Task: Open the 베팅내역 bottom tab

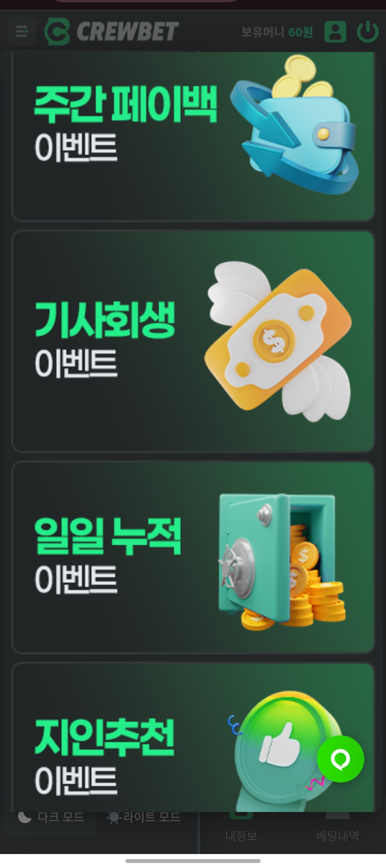Action: 337,836
